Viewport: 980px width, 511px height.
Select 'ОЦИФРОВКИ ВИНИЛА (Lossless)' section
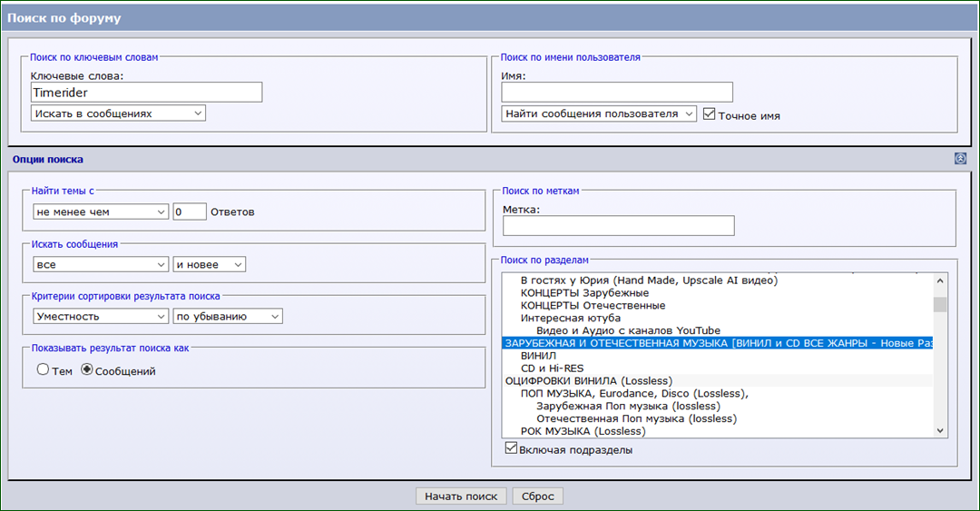[x=718, y=380]
